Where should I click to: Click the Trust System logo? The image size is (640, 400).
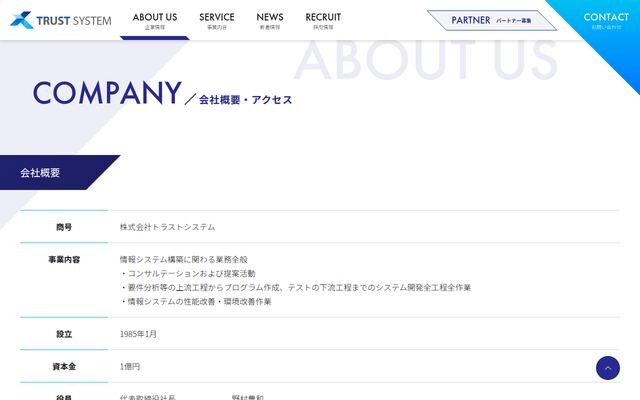pyautogui.click(x=60, y=20)
